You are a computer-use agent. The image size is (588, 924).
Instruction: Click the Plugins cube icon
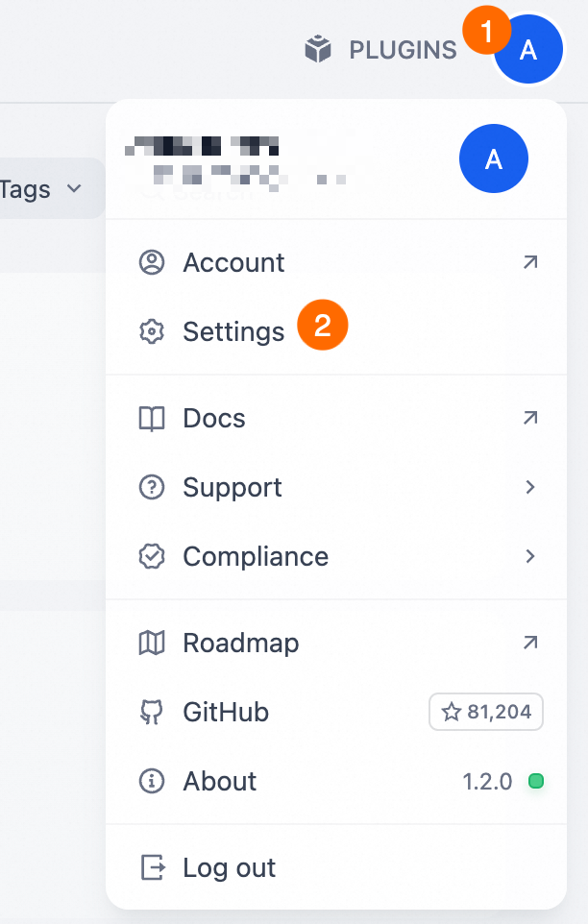coord(318,49)
